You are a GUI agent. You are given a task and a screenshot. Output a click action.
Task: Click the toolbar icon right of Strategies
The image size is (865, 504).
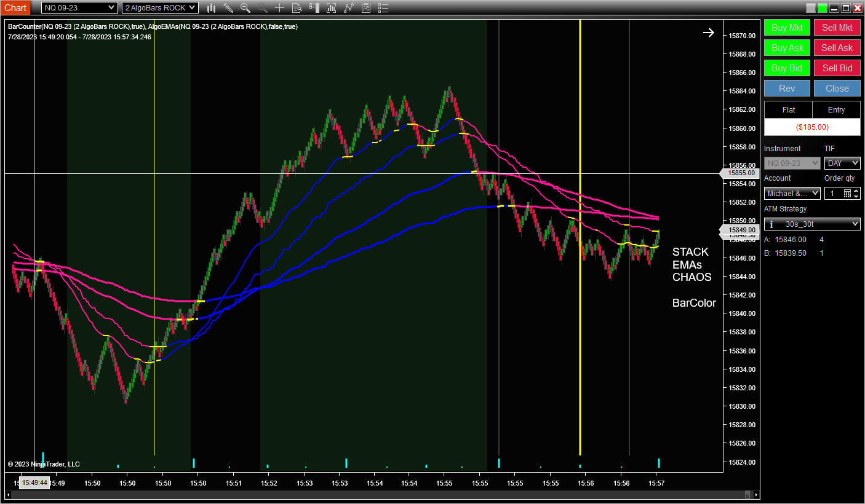[x=366, y=8]
